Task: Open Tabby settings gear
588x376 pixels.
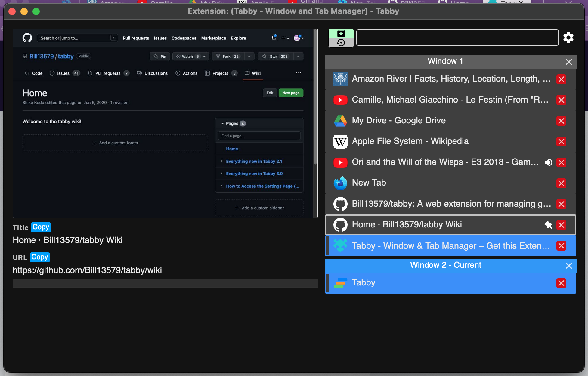Action: tap(568, 38)
